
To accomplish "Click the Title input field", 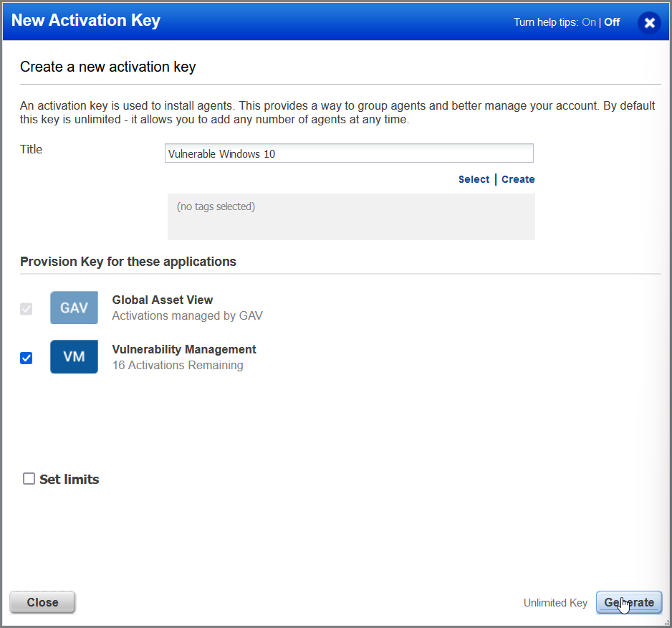I will tap(349, 153).
